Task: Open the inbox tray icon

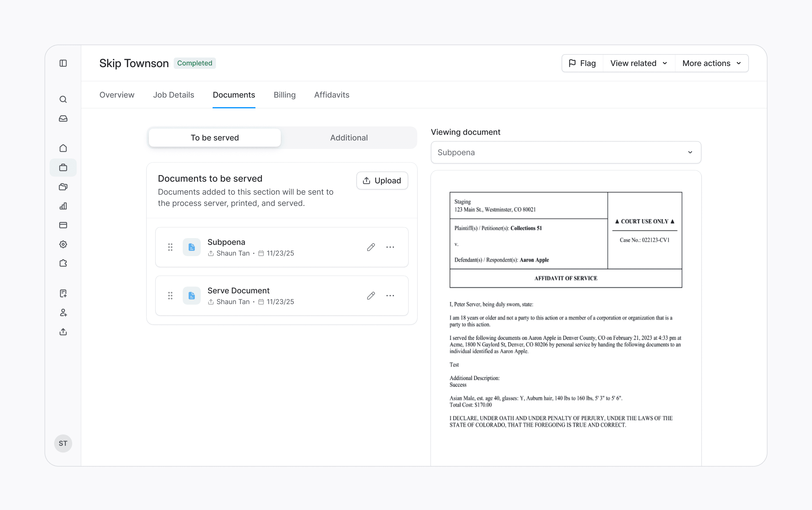Action: point(63,119)
